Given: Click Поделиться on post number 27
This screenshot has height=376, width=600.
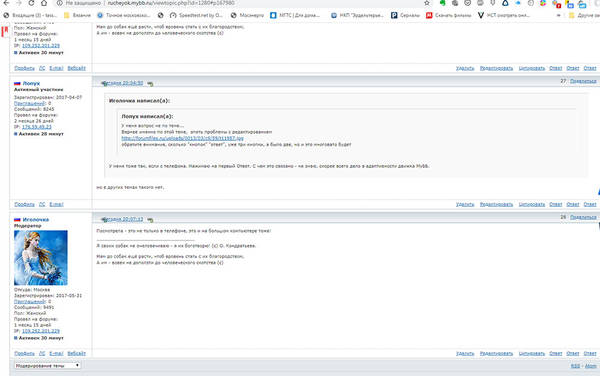Looking at the screenshot, I should (583, 81).
